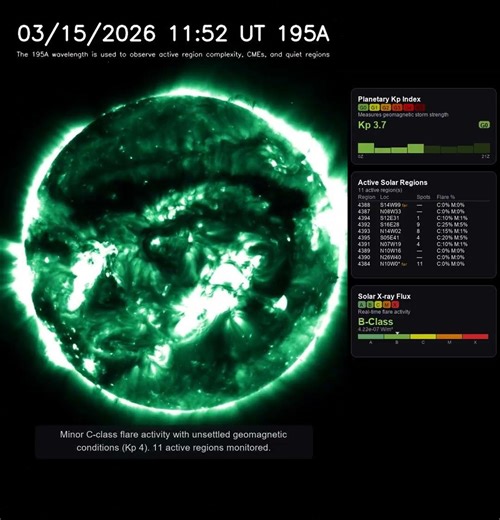Click the orange M segment of the flux bar
The height and width of the screenshot is (520, 500).
click(449, 337)
